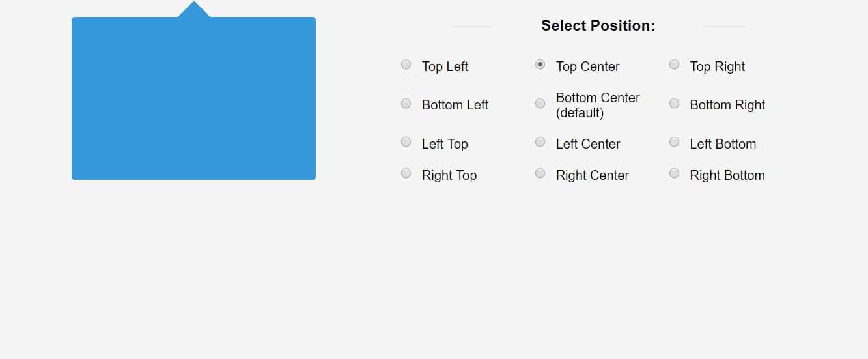Select the Right Bottom radio button

pos(674,173)
